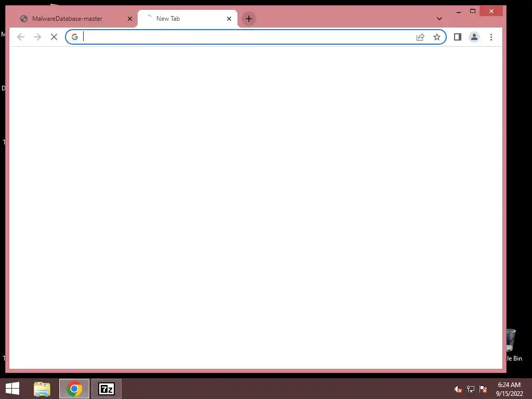Select the New Tab tab
532x399 pixels.
187,19
